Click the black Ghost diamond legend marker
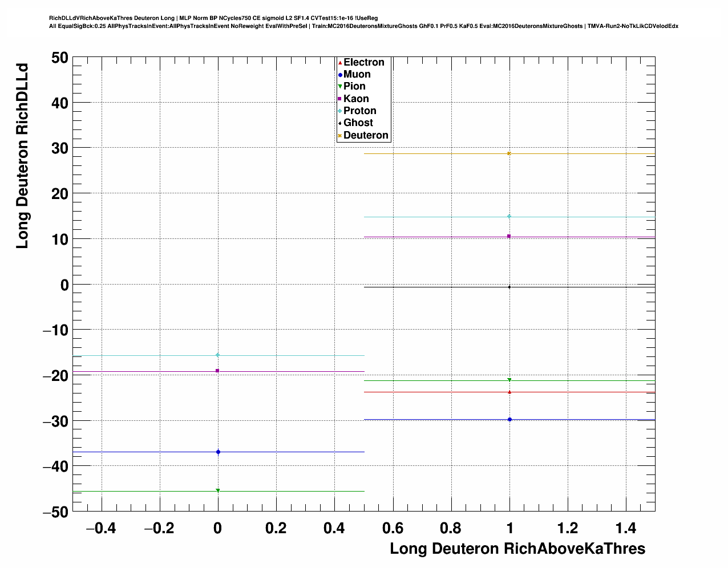Image resolution: width=728 pixels, height=568 pixels. [x=340, y=123]
